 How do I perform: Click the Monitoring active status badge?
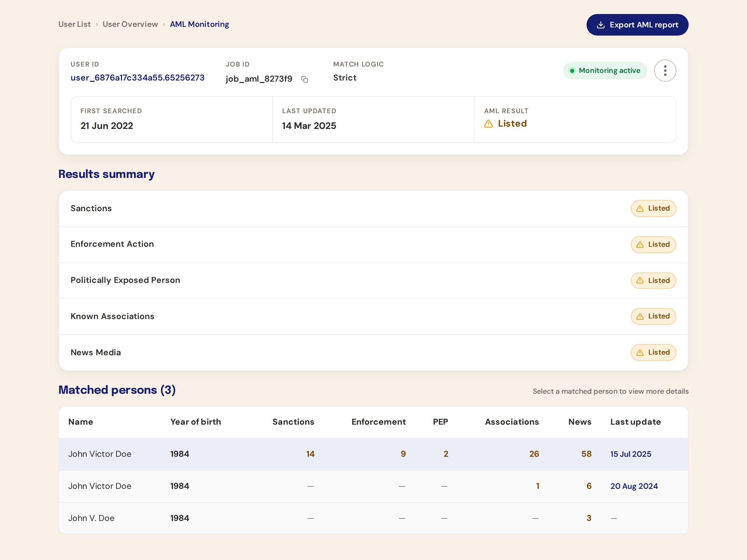click(605, 71)
